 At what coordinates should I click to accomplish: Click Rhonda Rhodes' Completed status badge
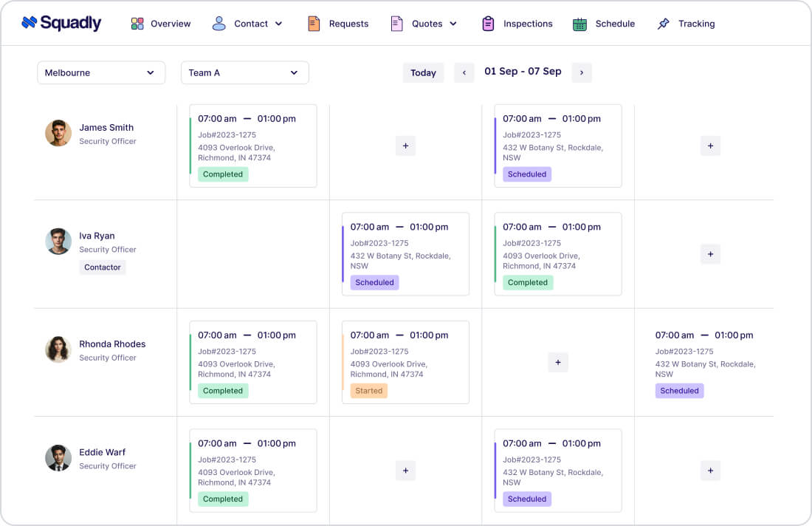click(223, 391)
